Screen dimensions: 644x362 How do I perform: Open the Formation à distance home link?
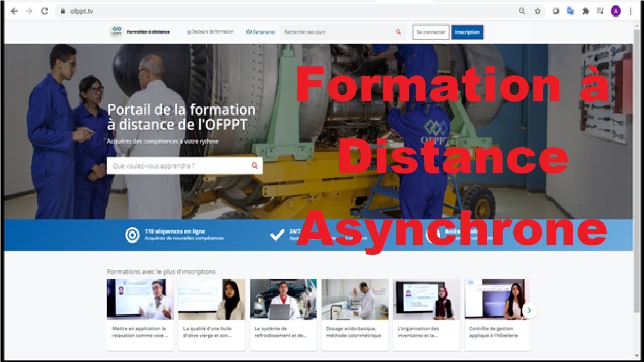coord(148,32)
